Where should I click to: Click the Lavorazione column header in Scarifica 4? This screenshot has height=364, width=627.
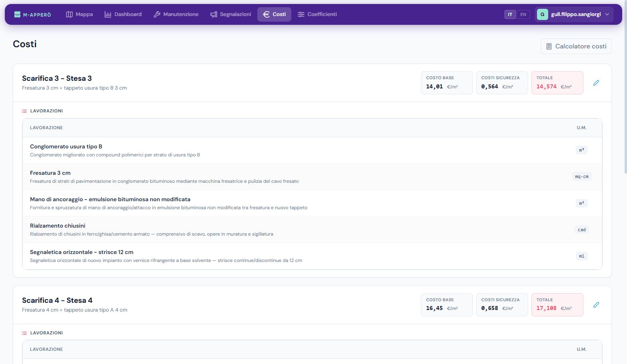[x=46, y=350]
